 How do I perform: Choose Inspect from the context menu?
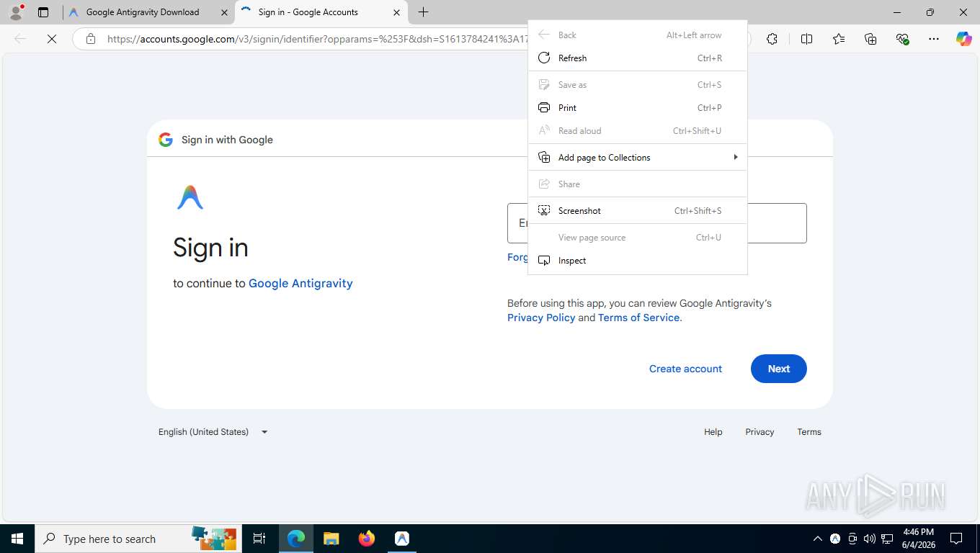638,260
